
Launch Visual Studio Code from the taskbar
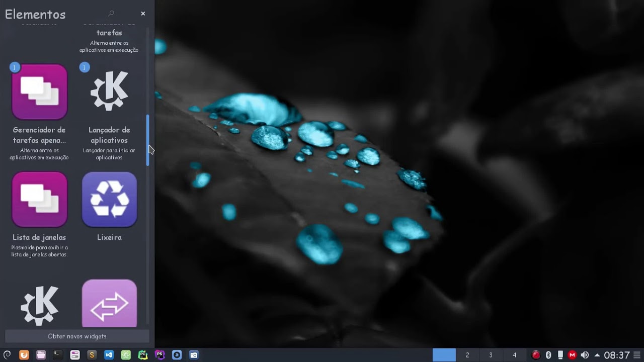109,355
